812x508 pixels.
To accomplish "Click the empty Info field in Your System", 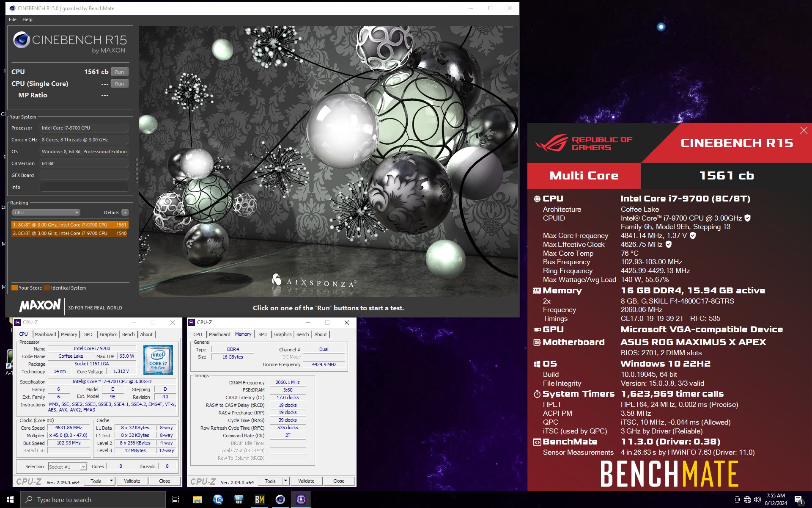I will 84,187.
